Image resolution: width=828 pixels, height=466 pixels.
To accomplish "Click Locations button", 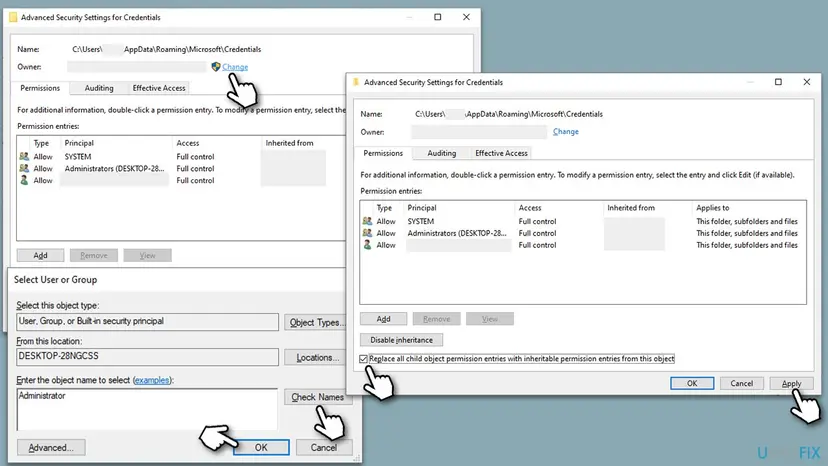I will click(317, 358).
